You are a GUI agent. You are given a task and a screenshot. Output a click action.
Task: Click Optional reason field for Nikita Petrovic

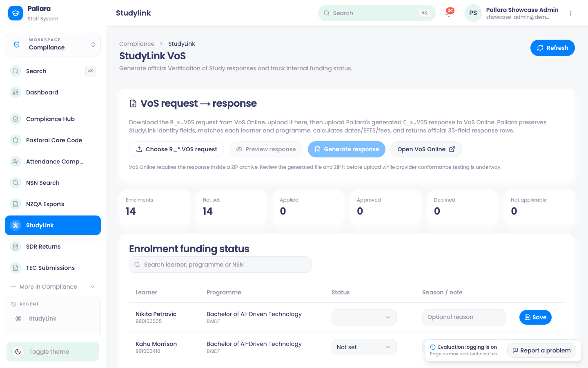(x=464, y=317)
